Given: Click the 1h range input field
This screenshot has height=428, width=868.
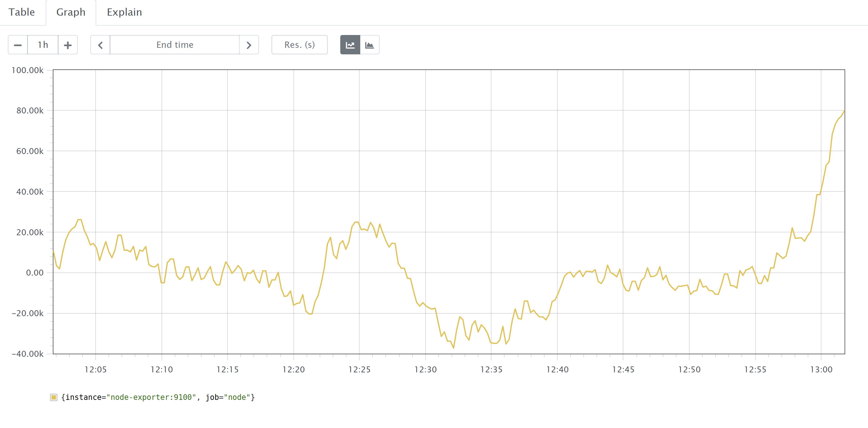Looking at the screenshot, I should (43, 45).
